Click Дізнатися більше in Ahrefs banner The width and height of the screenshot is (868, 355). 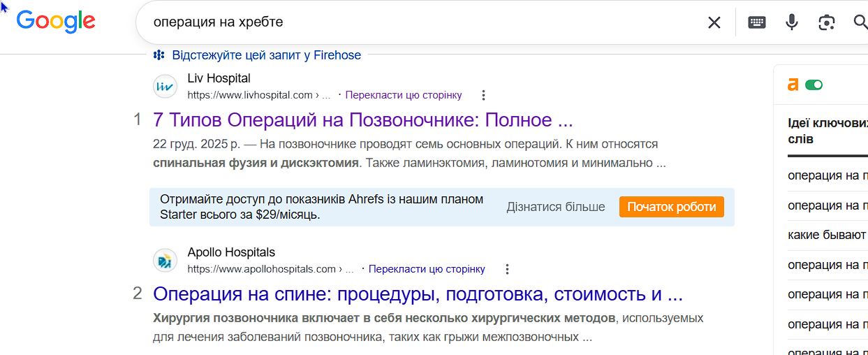pyautogui.click(x=556, y=207)
